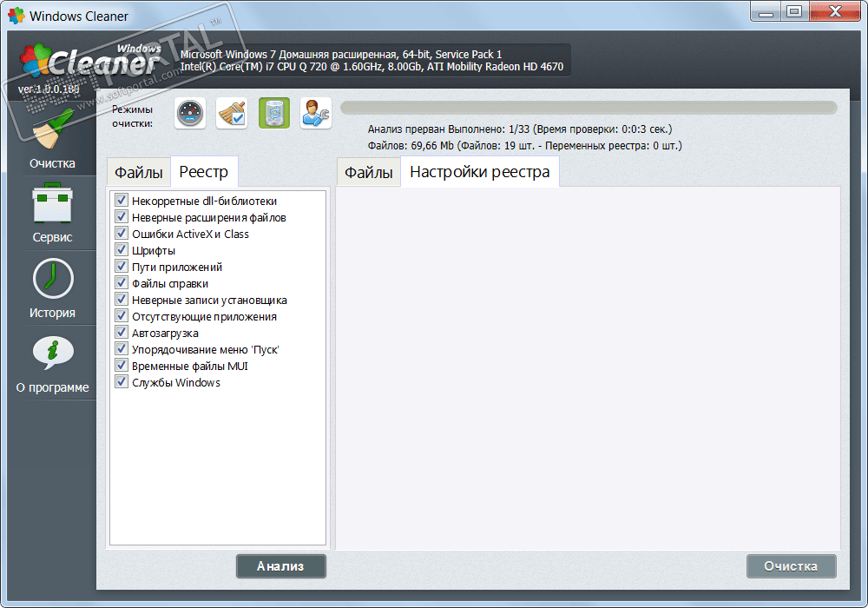The image size is (868, 608).
Task: Click the Режимы очистки label
Action: [x=132, y=116]
